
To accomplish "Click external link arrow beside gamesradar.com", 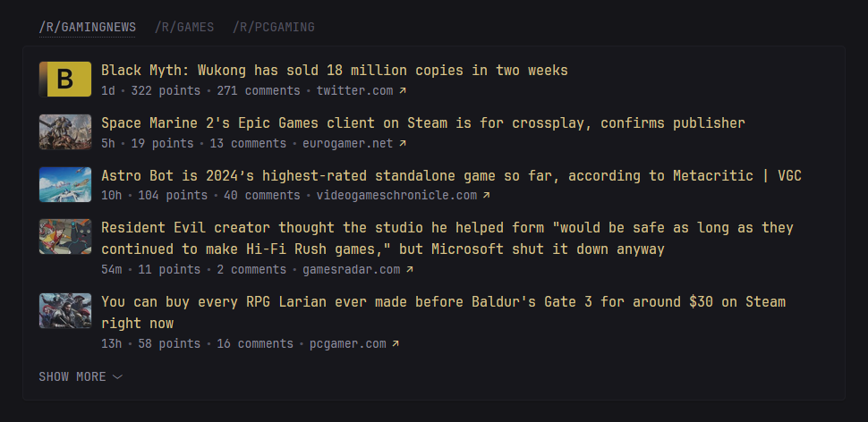I will pyautogui.click(x=410, y=269).
